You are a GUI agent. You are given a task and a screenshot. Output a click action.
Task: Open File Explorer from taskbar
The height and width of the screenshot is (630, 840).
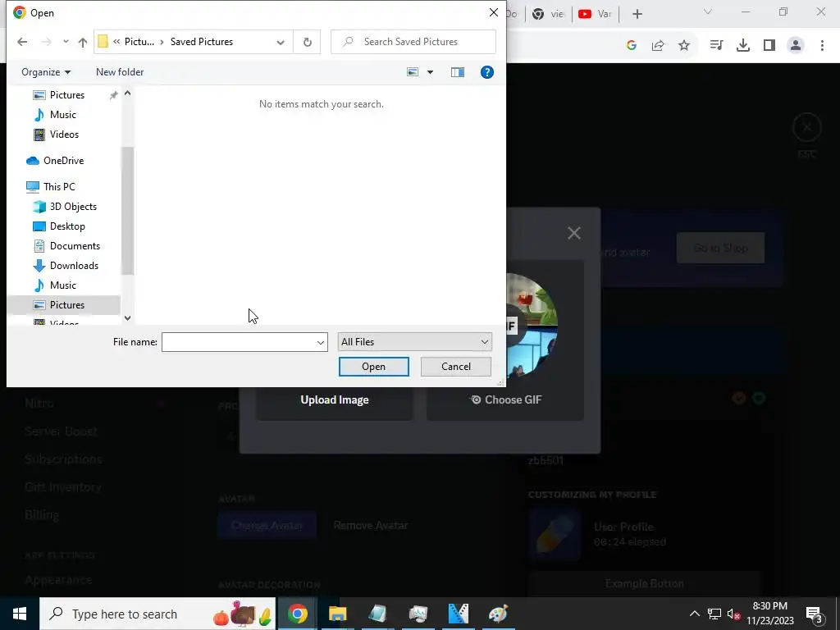coord(337,614)
